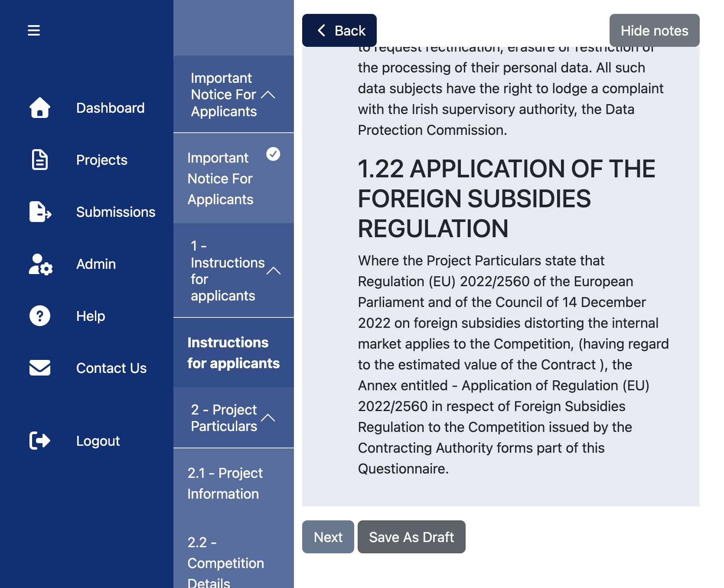Select the Help label in sidebar
Screen dimensions: 724x588
point(91,316)
